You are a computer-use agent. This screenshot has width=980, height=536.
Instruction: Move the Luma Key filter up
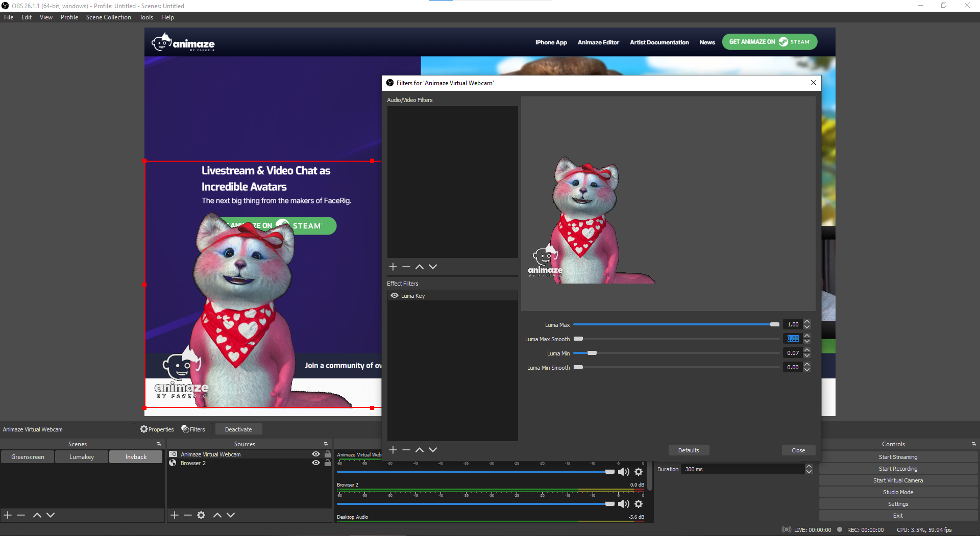420,450
